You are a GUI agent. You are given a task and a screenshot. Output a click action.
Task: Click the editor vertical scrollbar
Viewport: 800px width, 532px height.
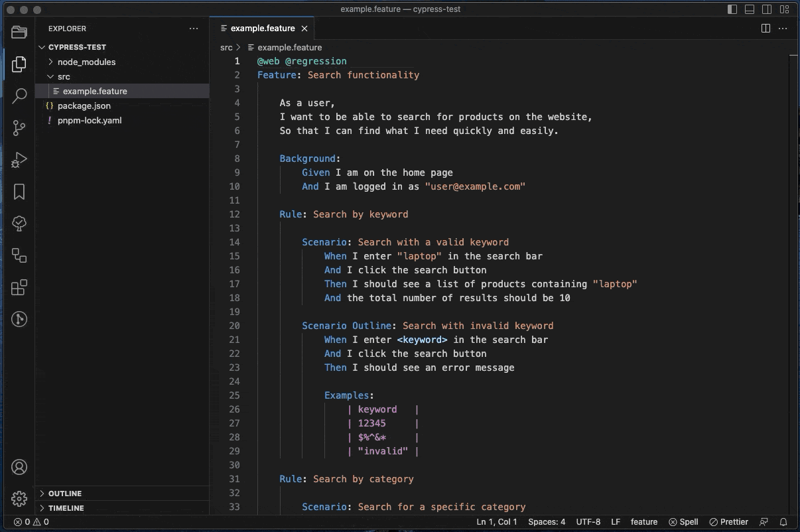tap(793, 285)
